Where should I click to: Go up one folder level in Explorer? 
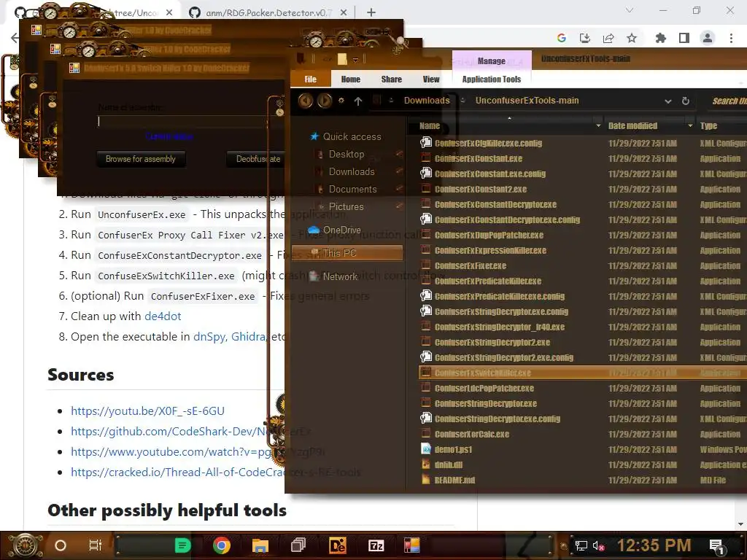coord(358,101)
